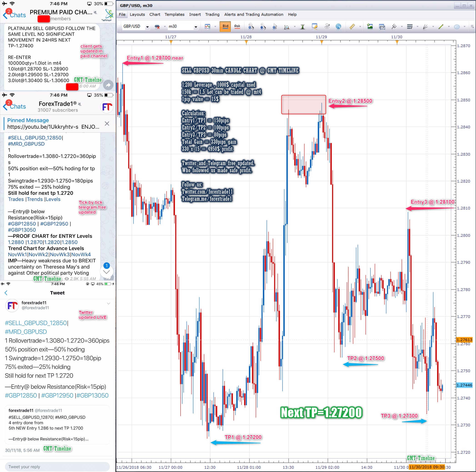Click the blue radar globe icon

[338, 27]
